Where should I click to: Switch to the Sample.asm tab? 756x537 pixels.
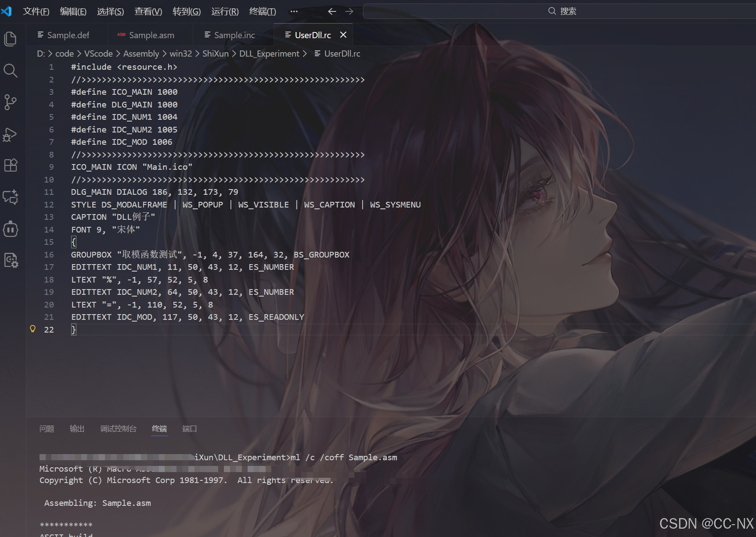click(x=150, y=35)
